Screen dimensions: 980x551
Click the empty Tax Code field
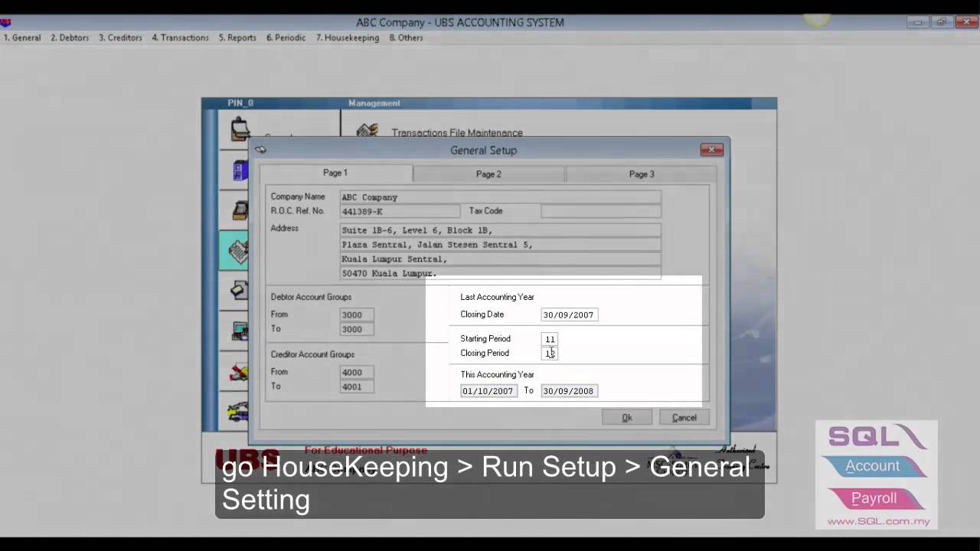(601, 211)
